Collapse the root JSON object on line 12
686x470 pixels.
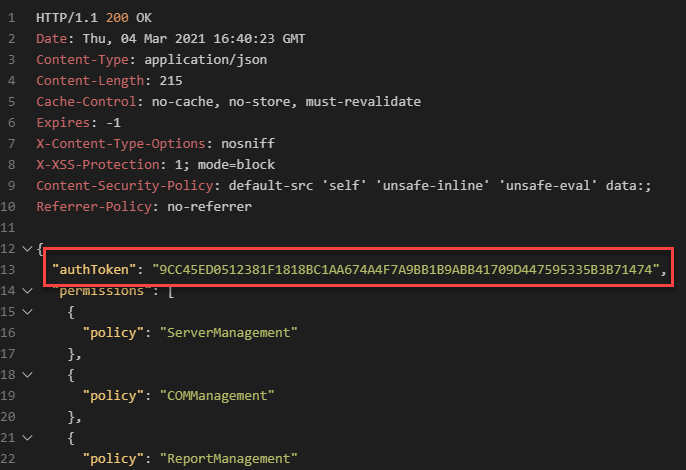point(25,248)
